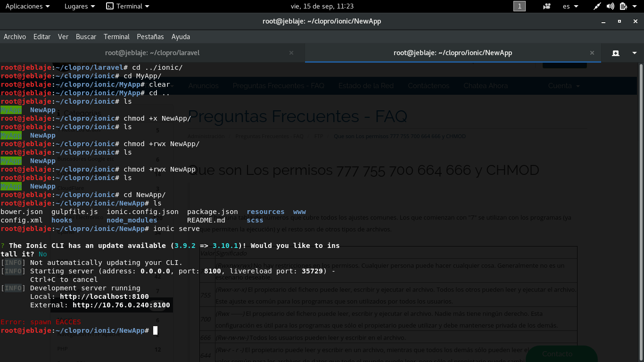Click the terminal vertical scrollbar

tap(641, 212)
